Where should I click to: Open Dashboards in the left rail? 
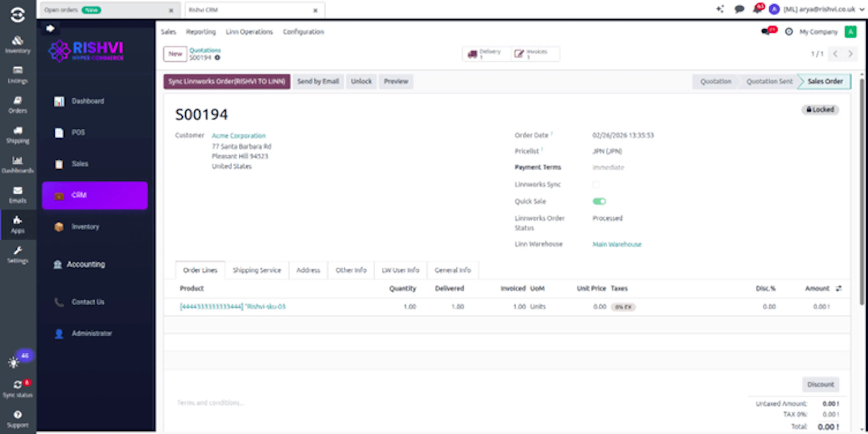tap(18, 165)
